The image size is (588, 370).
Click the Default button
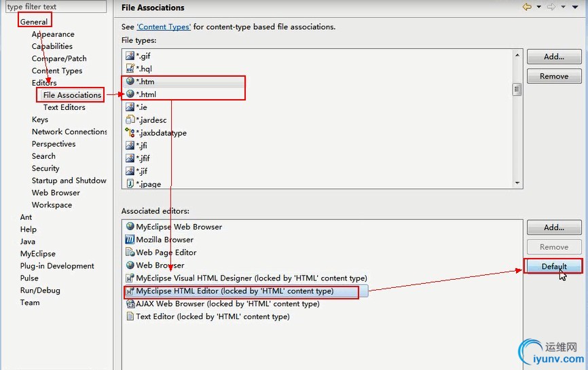[x=554, y=266]
